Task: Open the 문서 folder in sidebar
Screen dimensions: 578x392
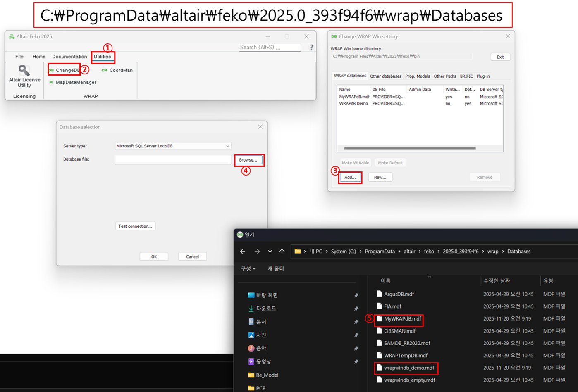Action: (x=257, y=322)
